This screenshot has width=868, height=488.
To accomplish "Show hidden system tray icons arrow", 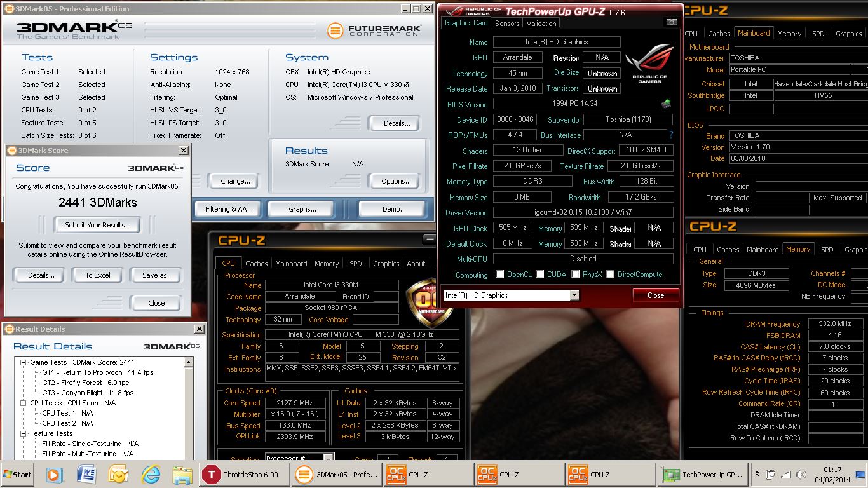I will coord(757,474).
